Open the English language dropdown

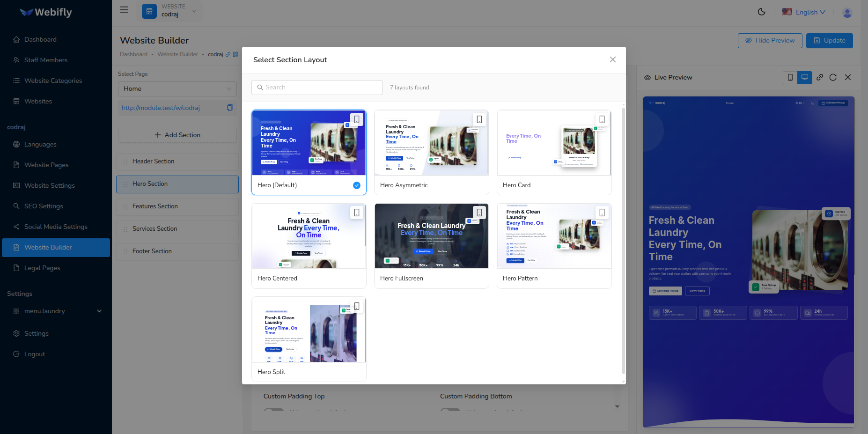pyautogui.click(x=804, y=12)
